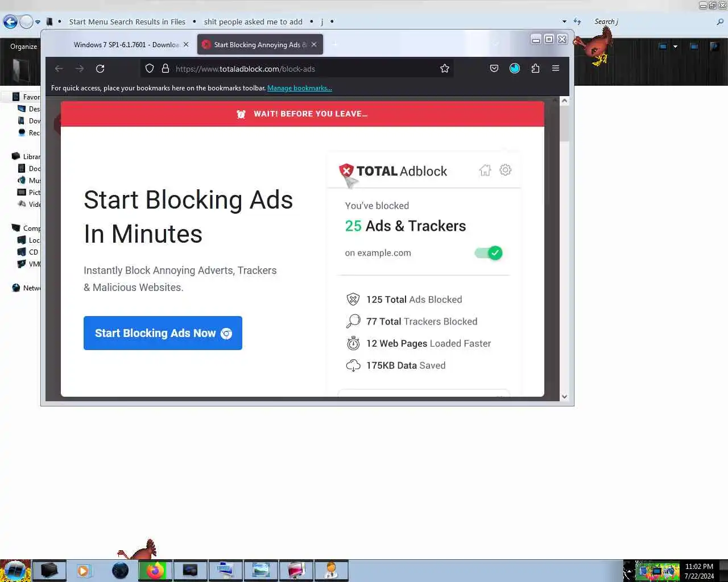Go back using Firefox back arrow
The image size is (728, 582).
[59, 69]
